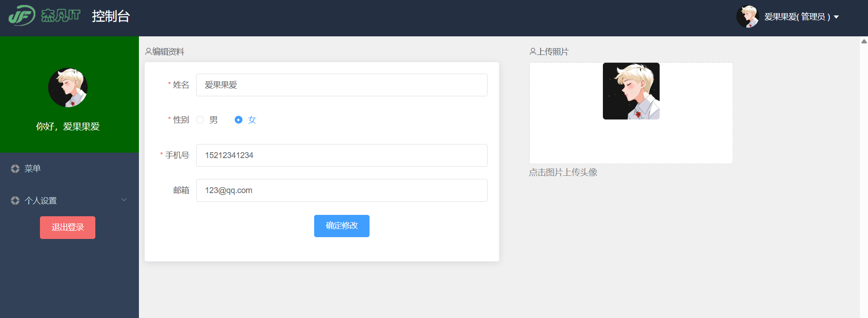Select the 男 gender radio button
This screenshot has width=868, height=318.
[200, 120]
